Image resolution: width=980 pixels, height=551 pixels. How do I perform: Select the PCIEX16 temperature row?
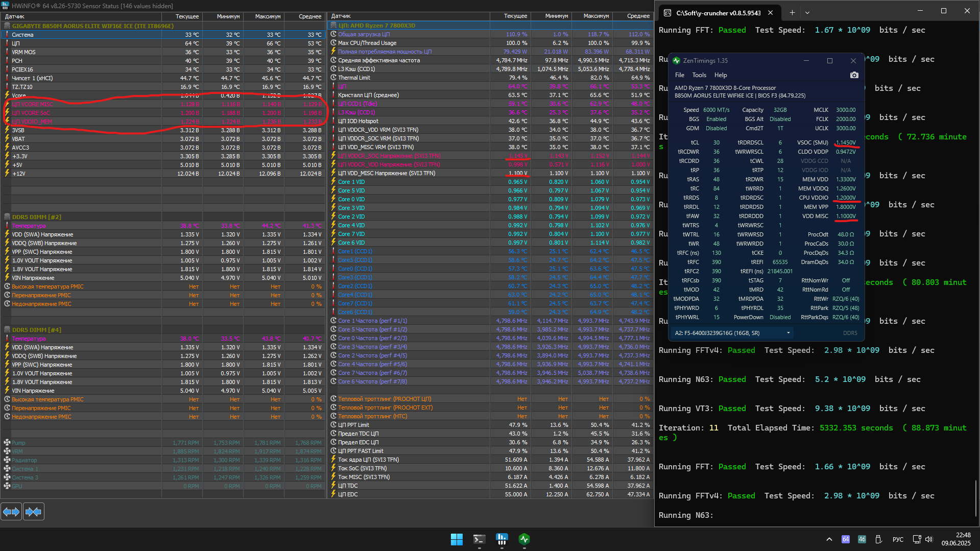coord(163,69)
